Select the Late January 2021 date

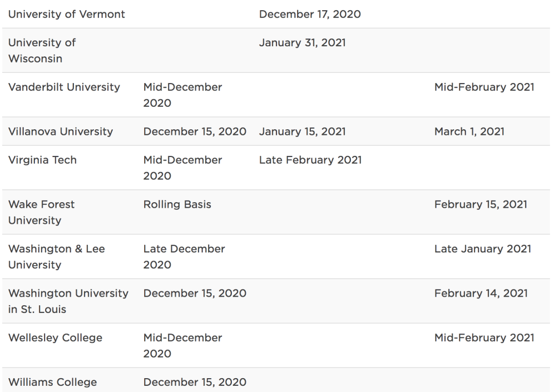coord(482,249)
